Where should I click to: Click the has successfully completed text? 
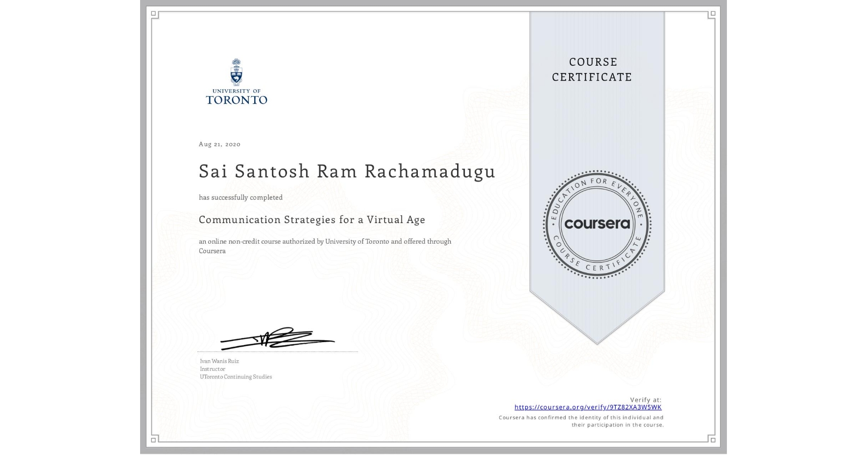(x=241, y=197)
